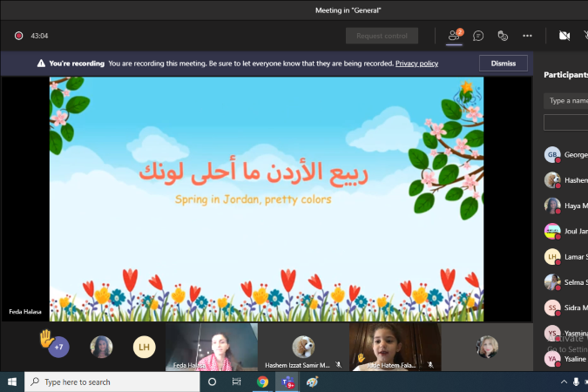Open the Windows Start menu
The height and width of the screenshot is (392, 588).
point(12,382)
